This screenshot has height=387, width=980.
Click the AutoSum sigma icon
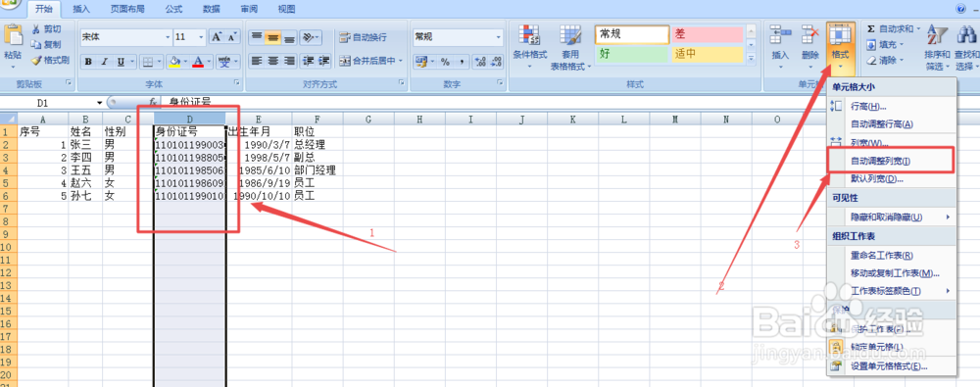(x=871, y=28)
